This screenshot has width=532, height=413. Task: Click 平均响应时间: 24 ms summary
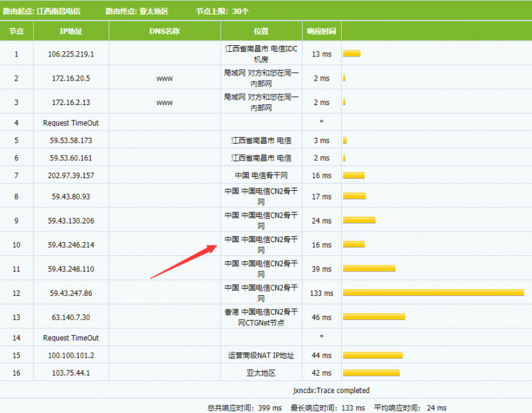(410, 408)
